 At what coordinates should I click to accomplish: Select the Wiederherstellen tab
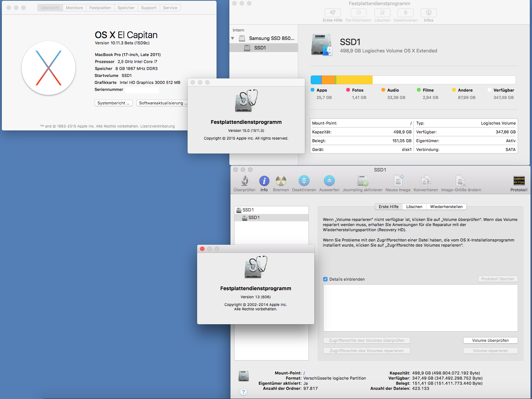[x=446, y=207]
